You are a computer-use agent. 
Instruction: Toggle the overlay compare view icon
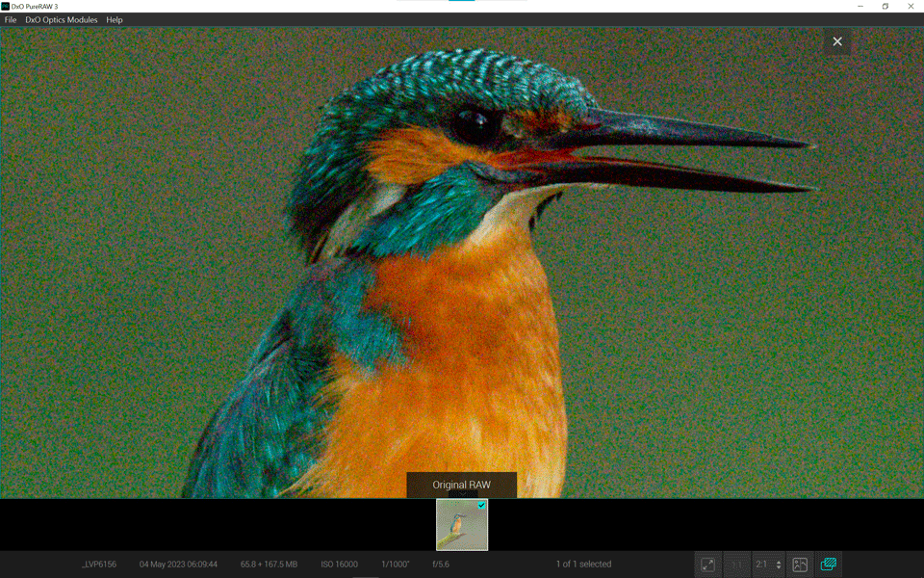(829, 565)
